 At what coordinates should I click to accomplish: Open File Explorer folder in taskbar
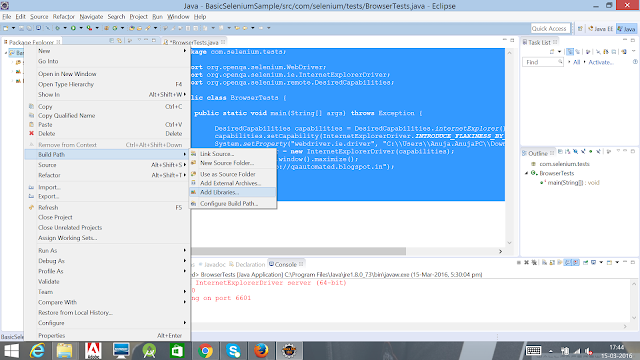[x=64, y=351]
